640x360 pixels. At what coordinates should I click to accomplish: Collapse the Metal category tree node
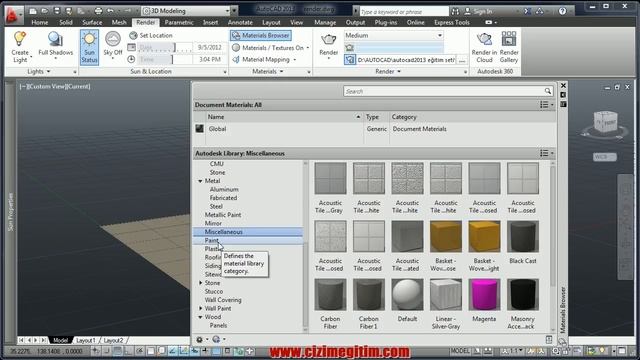point(200,181)
